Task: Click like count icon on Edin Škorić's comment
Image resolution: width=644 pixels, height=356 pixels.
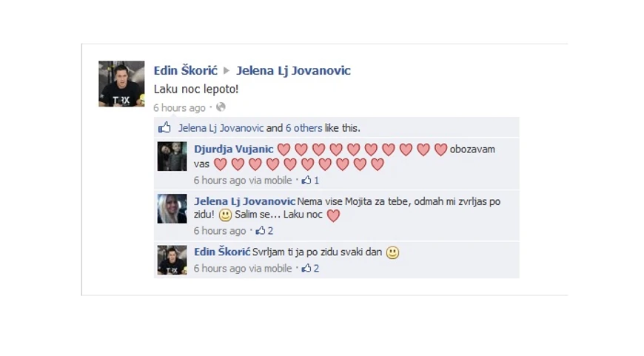Action: click(x=306, y=268)
